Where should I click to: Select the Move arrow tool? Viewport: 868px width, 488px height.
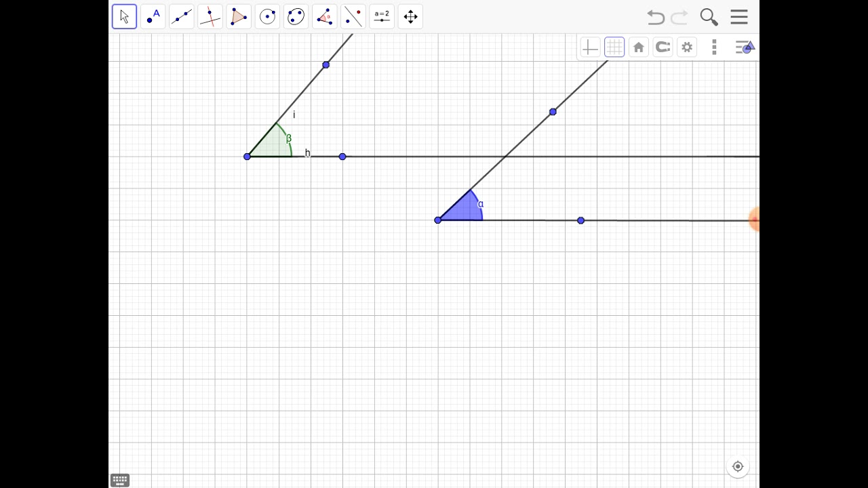pos(124,16)
